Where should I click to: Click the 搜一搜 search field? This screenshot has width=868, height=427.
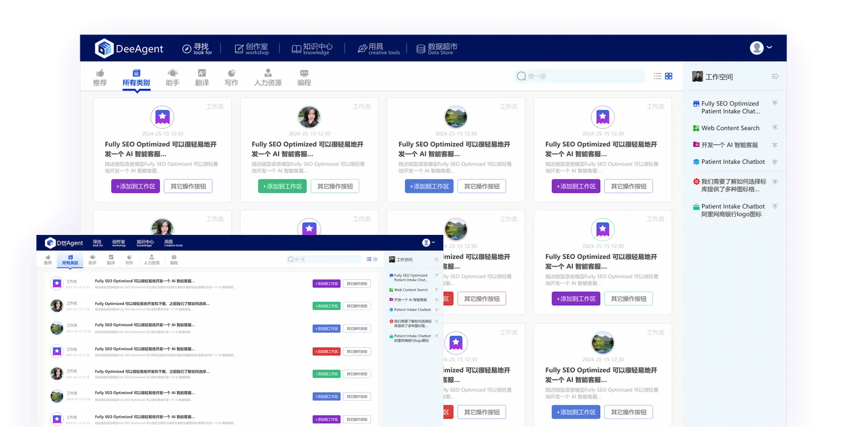tap(581, 76)
